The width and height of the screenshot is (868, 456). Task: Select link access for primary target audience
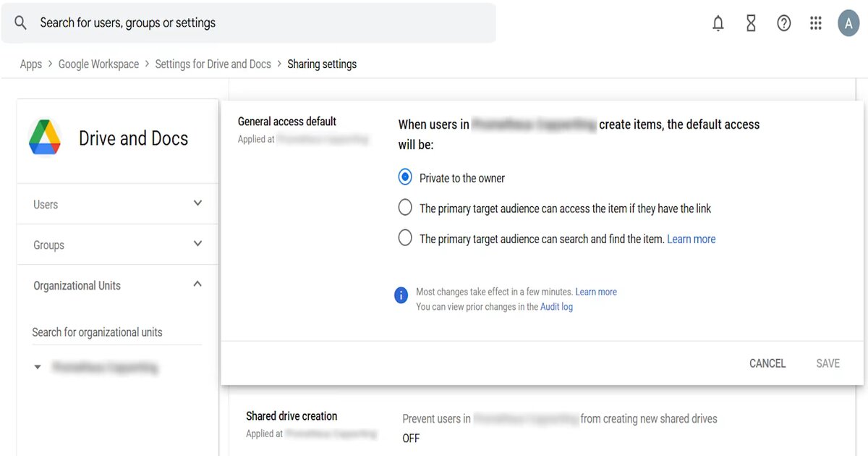(405, 206)
